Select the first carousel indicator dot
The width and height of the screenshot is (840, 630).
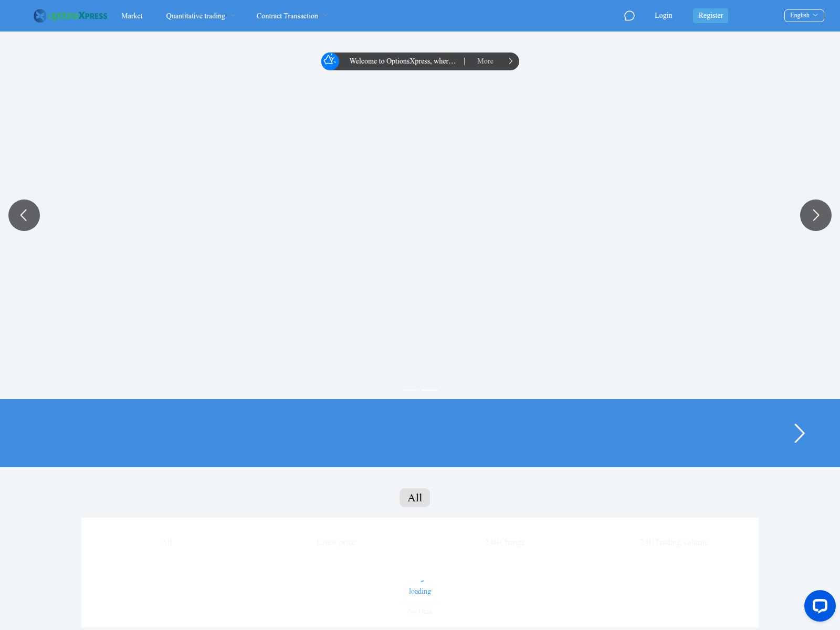coord(409,390)
